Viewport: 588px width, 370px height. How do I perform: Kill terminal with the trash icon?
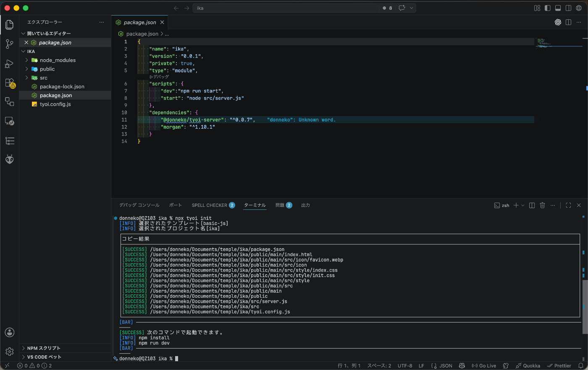(542, 205)
